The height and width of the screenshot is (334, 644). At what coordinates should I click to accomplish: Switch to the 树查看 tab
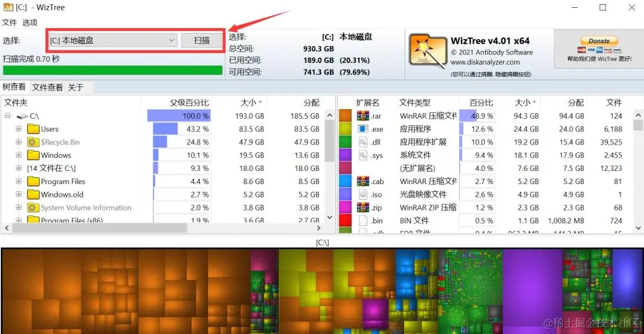point(14,87)
